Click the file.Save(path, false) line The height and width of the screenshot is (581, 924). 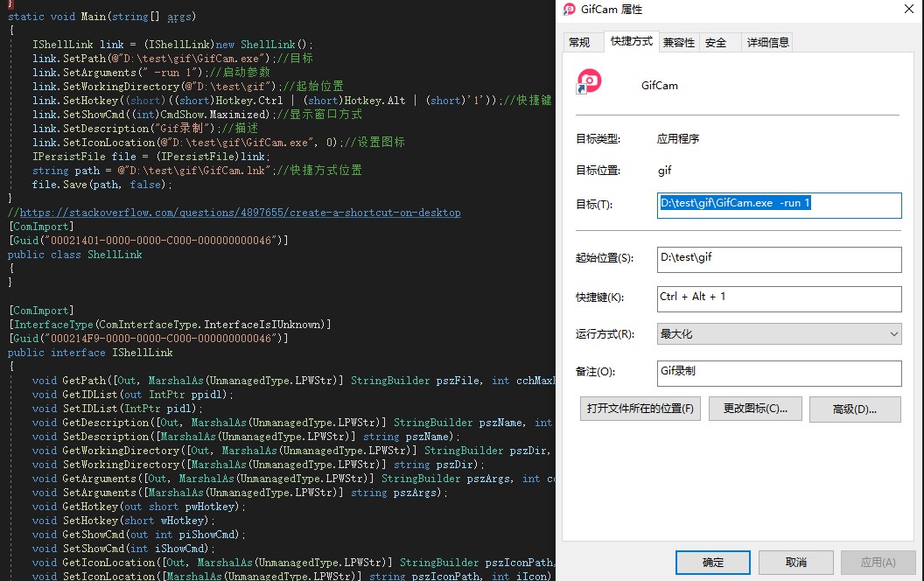pos(102,185)
